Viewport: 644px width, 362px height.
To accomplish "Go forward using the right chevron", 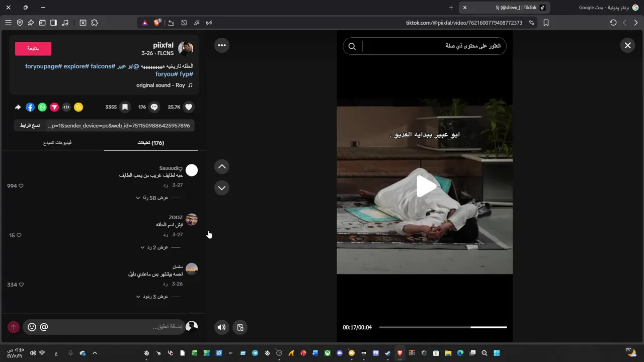I will [x=636, y=23].
